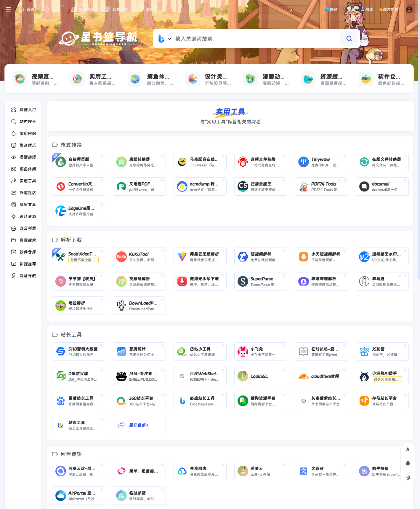Select 办公利器 in the left sidebar
The height and width of the screenshot is (509, 420).
click(x=23, y=228)
